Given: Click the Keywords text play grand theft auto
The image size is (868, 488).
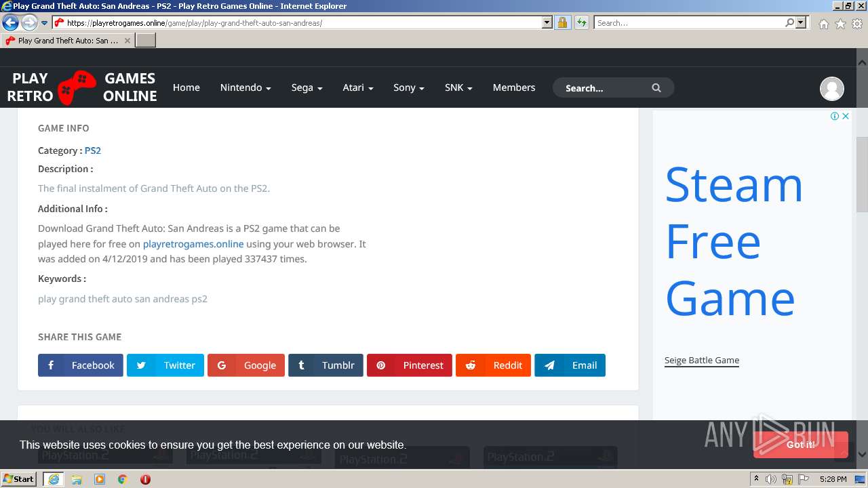Looking at the screenshot, I should click(123, 299).
